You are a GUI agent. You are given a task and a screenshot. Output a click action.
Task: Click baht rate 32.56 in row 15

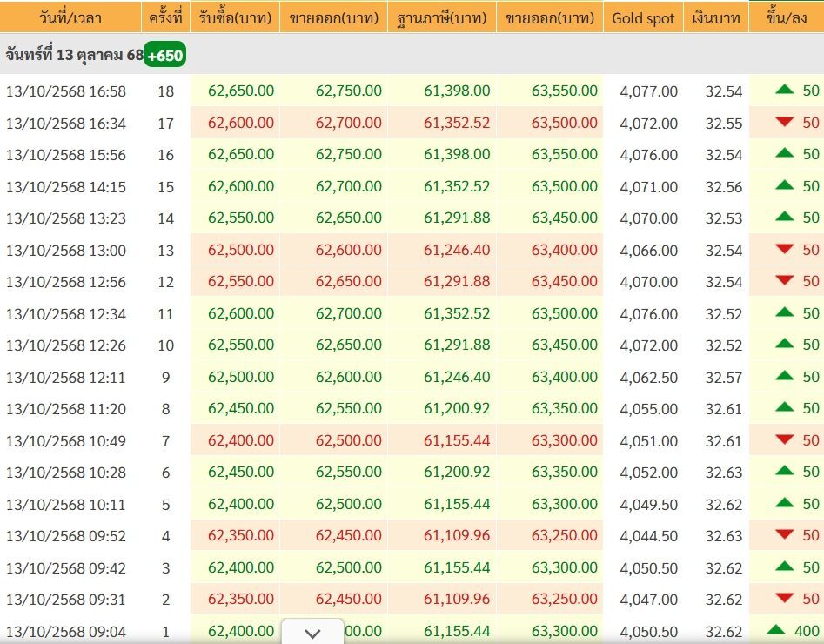[724, 187]
